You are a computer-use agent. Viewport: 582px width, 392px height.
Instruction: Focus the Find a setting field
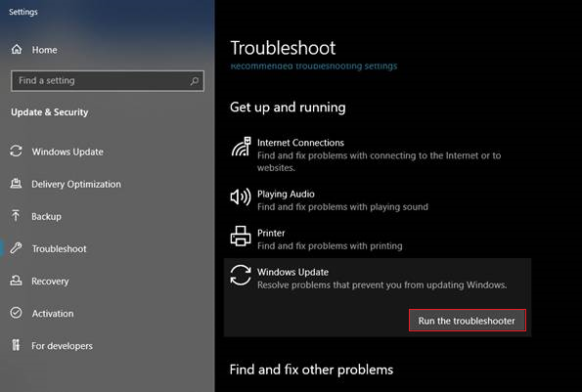pos(108,81)
